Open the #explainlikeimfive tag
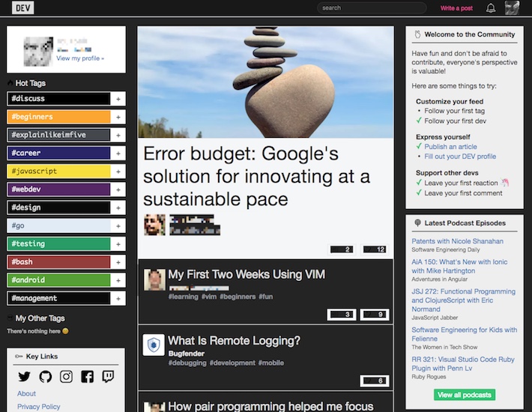The width and height of the screenshot is (532, 412). (58, 135)
